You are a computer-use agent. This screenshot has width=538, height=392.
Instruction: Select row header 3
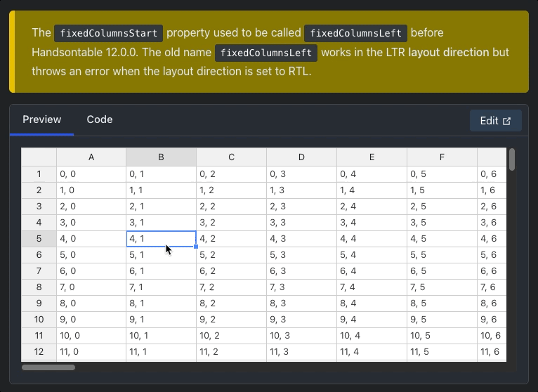[39, 207]
